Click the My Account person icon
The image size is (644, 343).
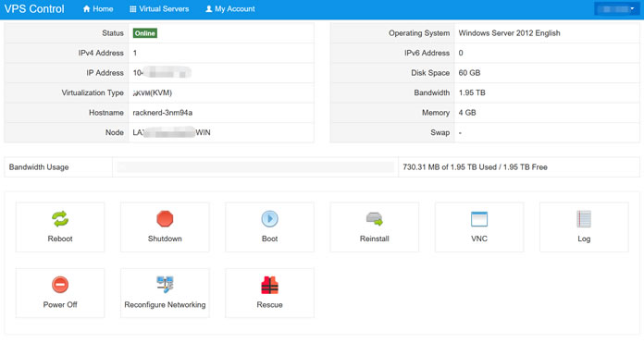pos(208,8)
